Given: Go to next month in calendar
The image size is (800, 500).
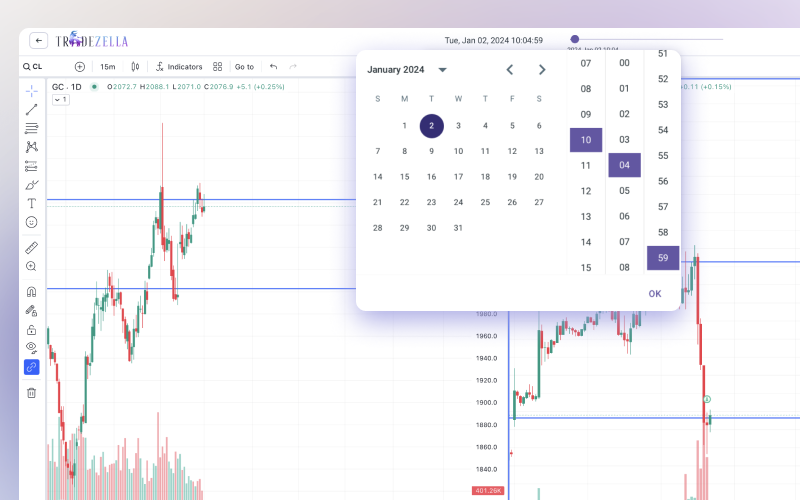Looking at the screenshot, I should pyautogui.click(x=542, y=70).
